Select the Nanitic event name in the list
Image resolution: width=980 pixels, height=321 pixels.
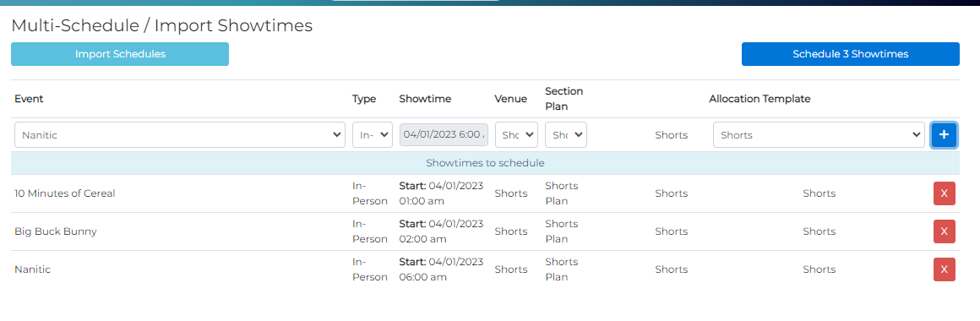[x=32, y=269]
